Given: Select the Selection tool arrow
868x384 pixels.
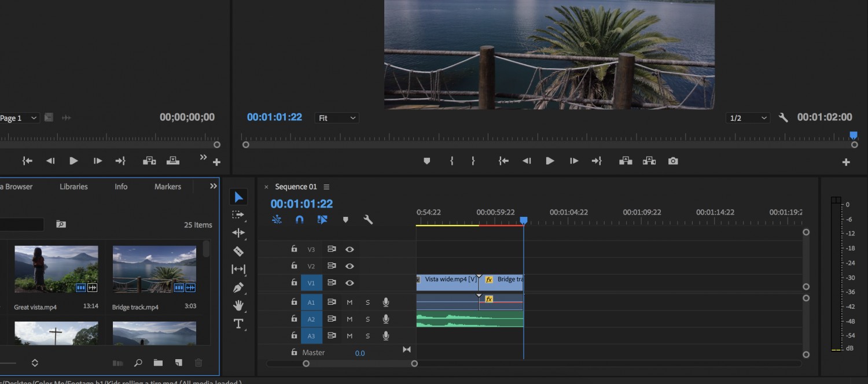Looking at the screenshot, I should point(238,197).
